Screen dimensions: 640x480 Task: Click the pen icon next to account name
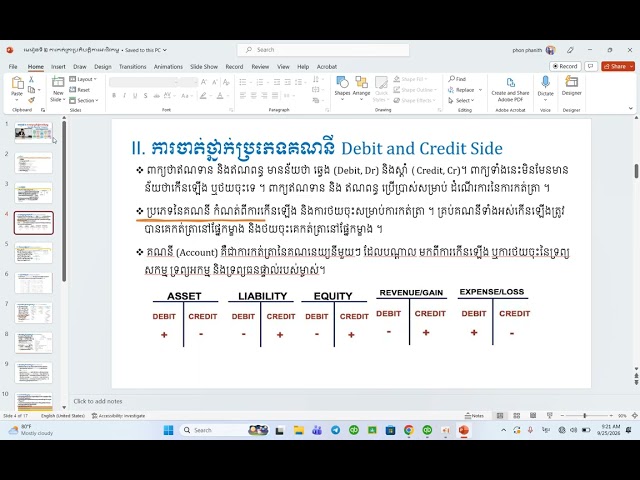[570, 50]
